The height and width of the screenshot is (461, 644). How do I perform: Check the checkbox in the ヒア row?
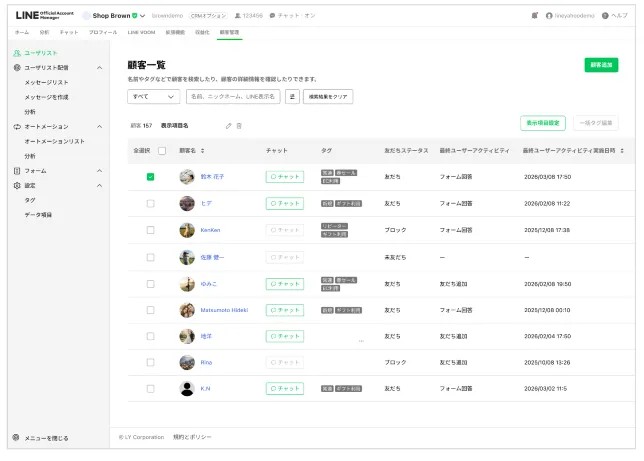[x=150, y=203]
